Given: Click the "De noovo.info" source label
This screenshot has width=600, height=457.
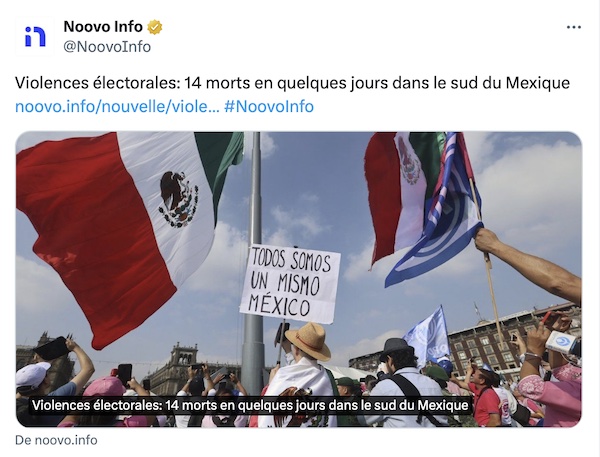Looking at the screenshot, I should (56, 440).
